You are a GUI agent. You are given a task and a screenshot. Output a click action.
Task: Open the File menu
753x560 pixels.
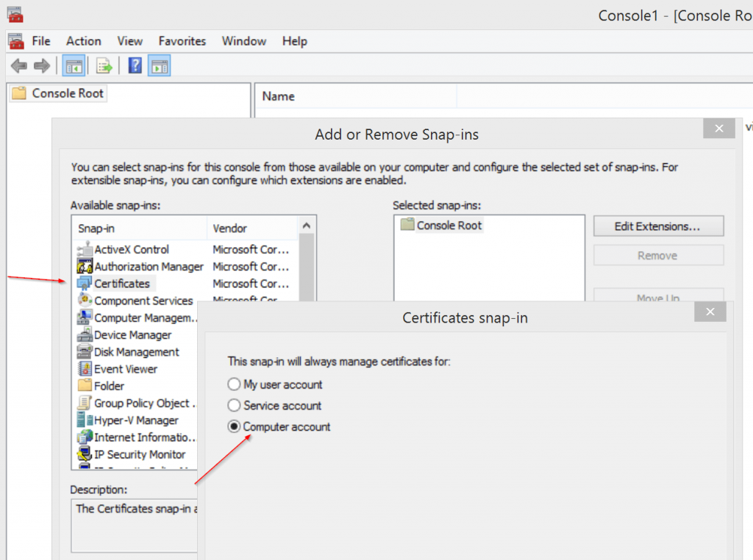click(41, 41)
